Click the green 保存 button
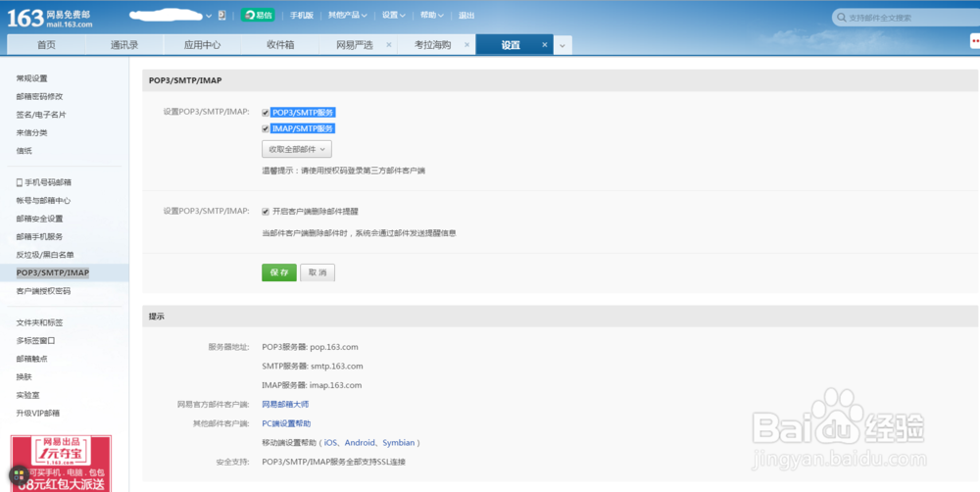Viewport: 980px width, 492px height. pyautogui.click(x=279, y=272)
